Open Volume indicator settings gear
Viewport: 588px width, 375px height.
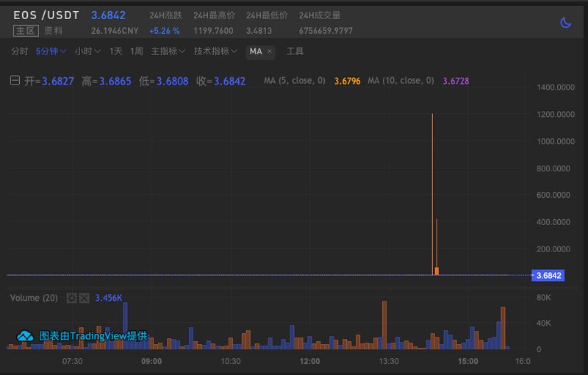point(71,298)
